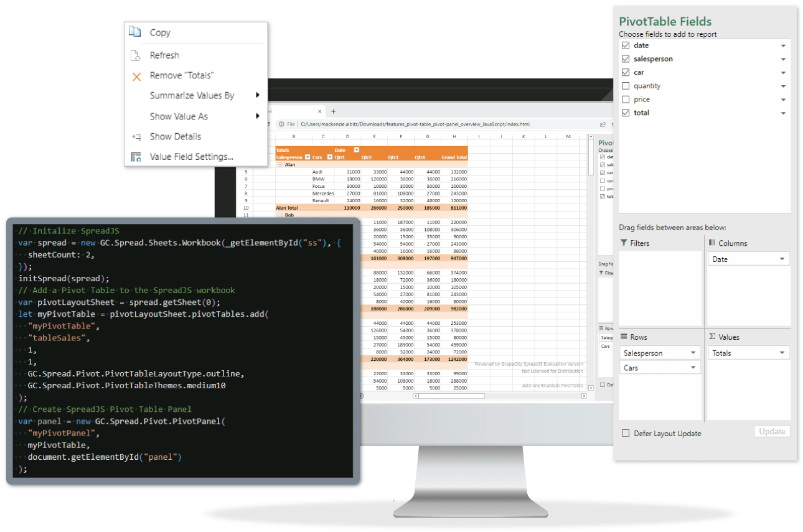Screen dimensions: 803x532
Task: Choose Refresh from the context menu
Action: coord(164,55)
